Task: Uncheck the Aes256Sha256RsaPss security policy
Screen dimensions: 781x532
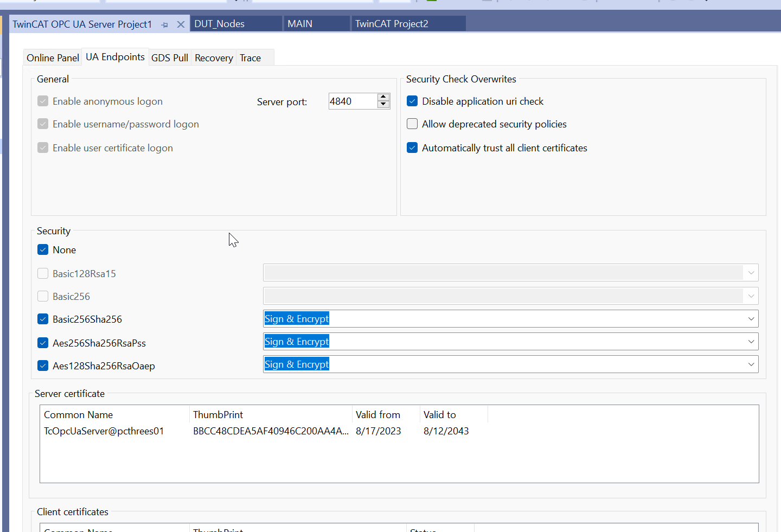Action: pos(43,343)
